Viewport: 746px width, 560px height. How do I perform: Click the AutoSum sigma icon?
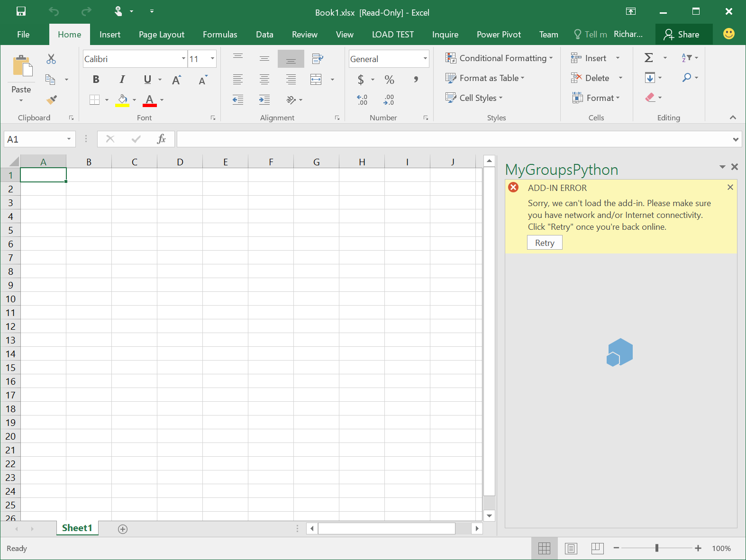(649, 58)
